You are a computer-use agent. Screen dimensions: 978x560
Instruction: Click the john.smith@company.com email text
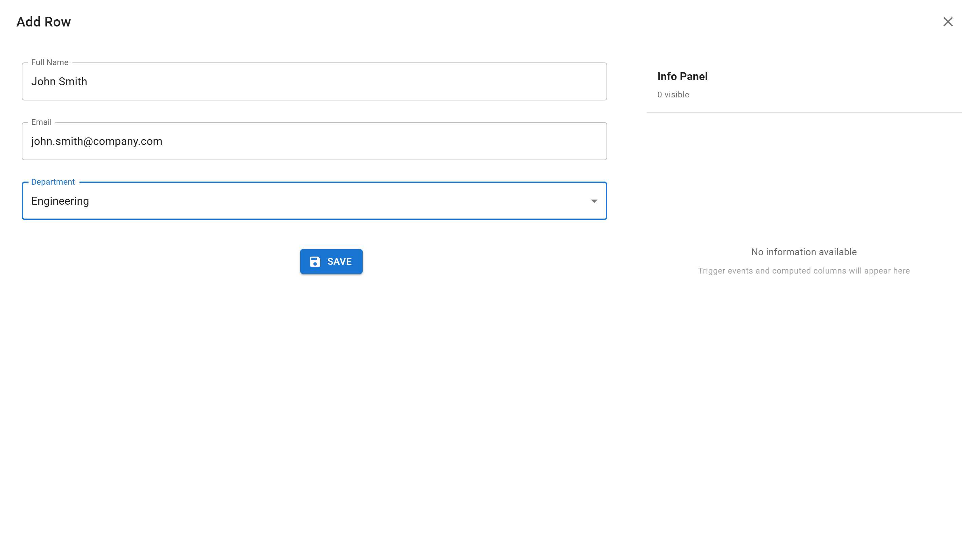click(x=96, y=142)
